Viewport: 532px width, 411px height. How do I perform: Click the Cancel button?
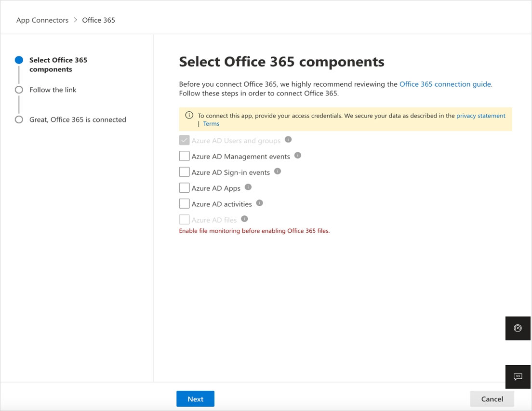coord(492,399)
